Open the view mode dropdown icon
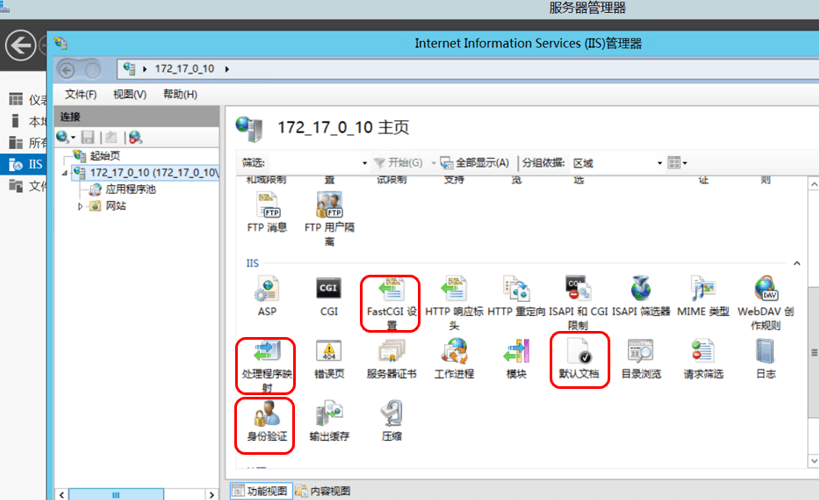The width and height of the screenshot is (819, 500). pos(677,163)
